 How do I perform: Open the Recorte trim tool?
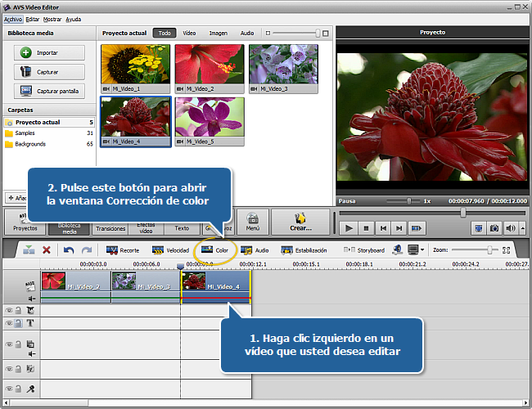[x=123, y=249]
